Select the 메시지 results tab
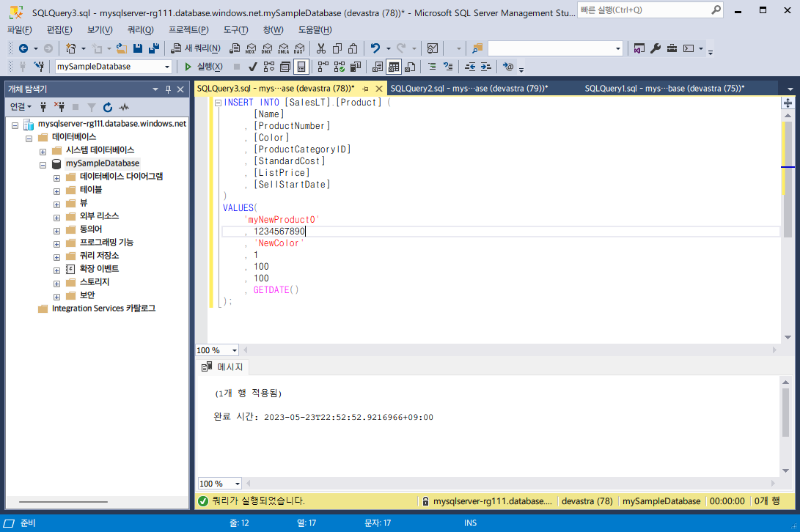The height and width of the screenshot is (532, 800). pos(222,366)
